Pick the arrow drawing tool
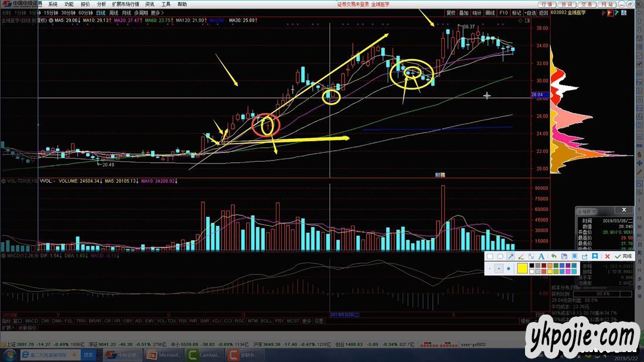Screen dimensions: 644x362 point(510,257)
